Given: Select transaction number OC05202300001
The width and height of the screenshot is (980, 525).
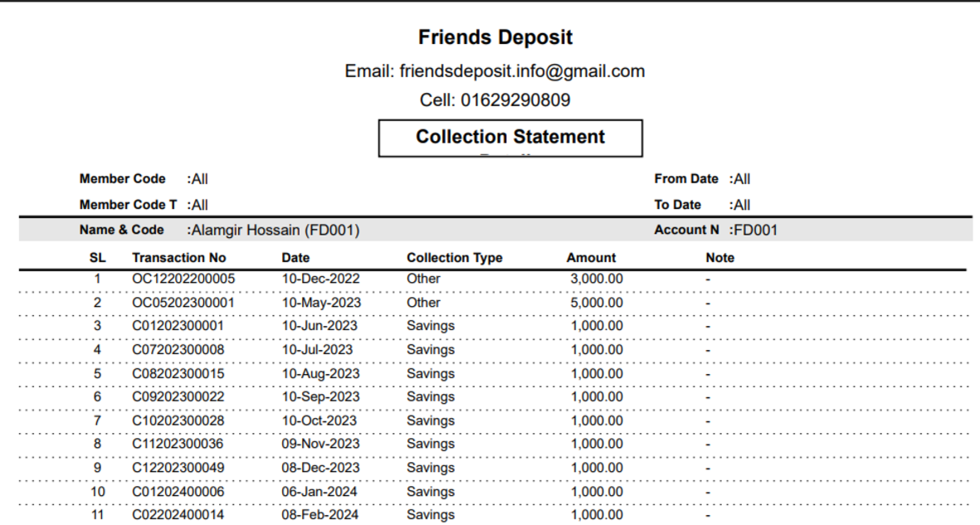Looking at the screenshot, I should (183, 303).
